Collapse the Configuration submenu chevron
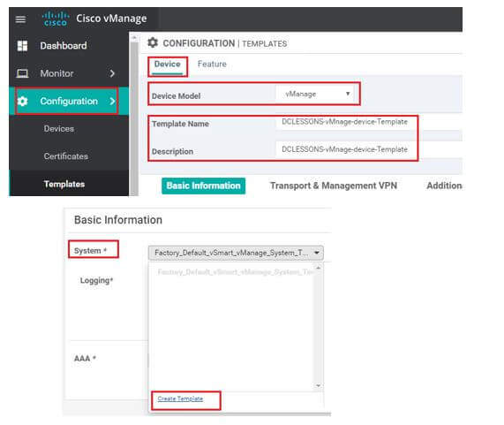 (x=112, y=102)
